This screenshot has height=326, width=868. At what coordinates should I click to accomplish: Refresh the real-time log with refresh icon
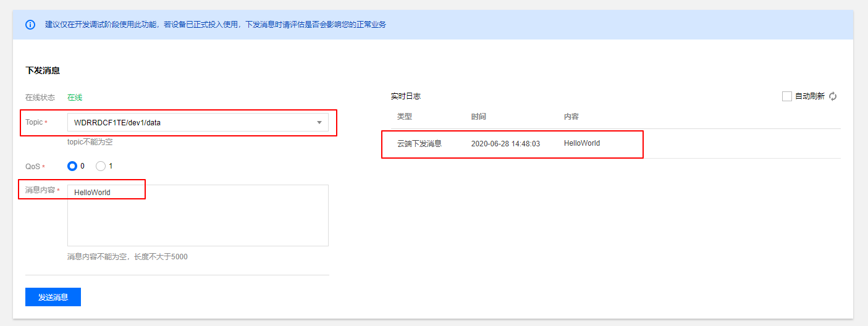point(833,96)
